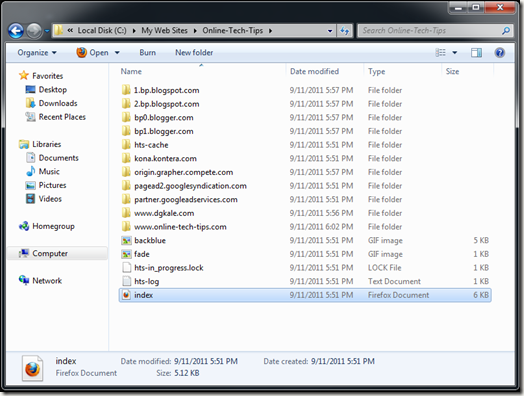The image size is (524, 396).
Task: Expand arrow after Online-Tech-Tips breadcrumb
Action: [x=270, y=31]
